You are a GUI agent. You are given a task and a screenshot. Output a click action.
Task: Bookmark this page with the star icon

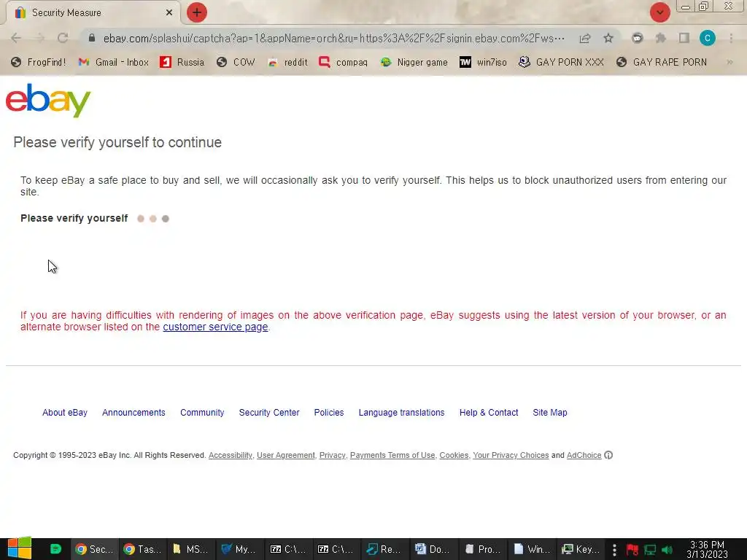[x=608, y=38]
